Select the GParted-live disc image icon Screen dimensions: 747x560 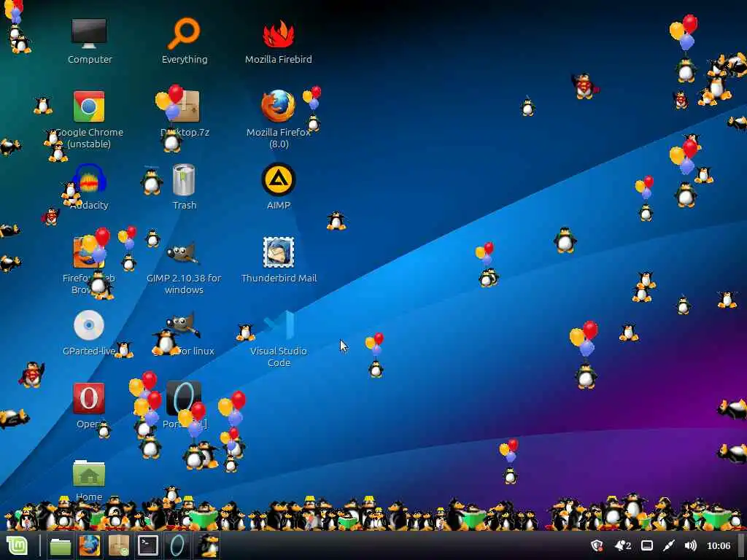coord(89,325)
